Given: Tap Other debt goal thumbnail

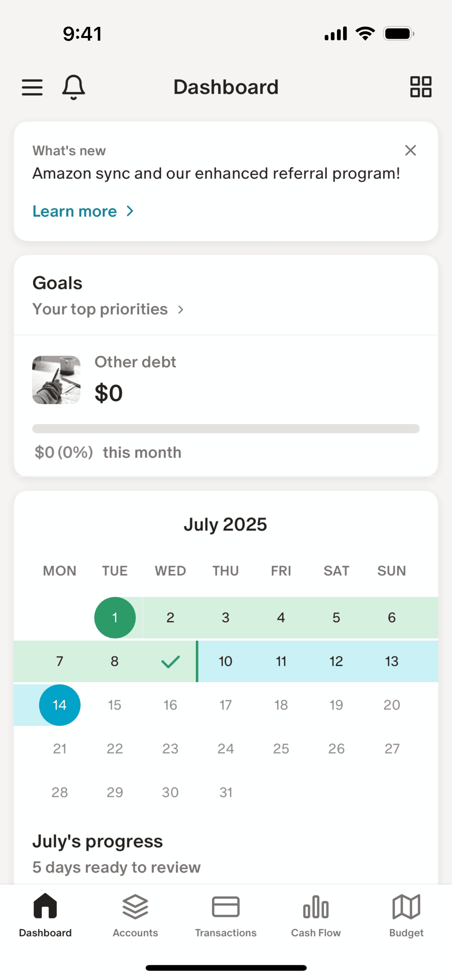Looking at the screenshot, I should click(x=56, y=380).
